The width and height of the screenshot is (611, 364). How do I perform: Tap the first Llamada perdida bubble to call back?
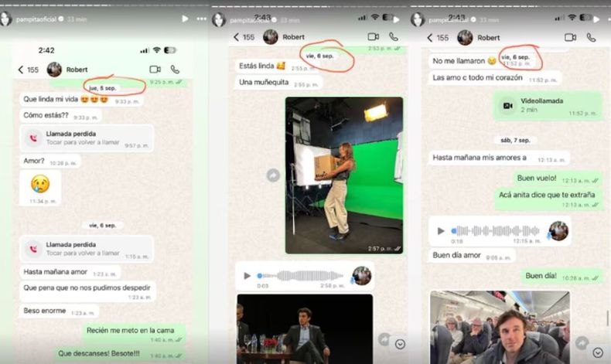pos(87,138)
